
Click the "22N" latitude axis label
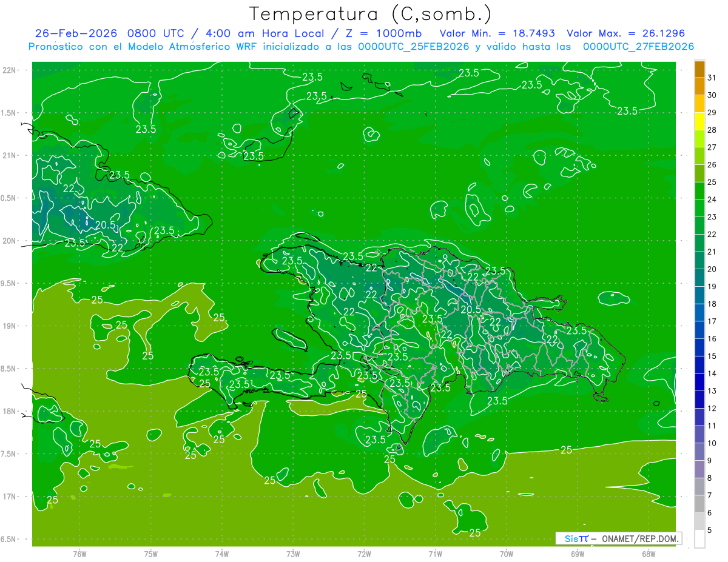point(10,70)
